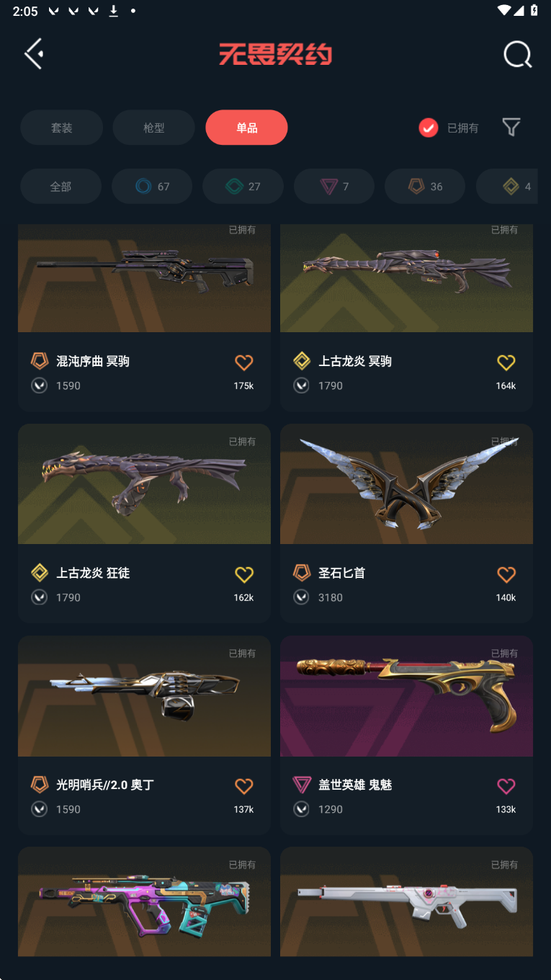The image size is (551, 980).
Task: Toggle the 已拥有 owned checkbox
Action: click(429, 128)
